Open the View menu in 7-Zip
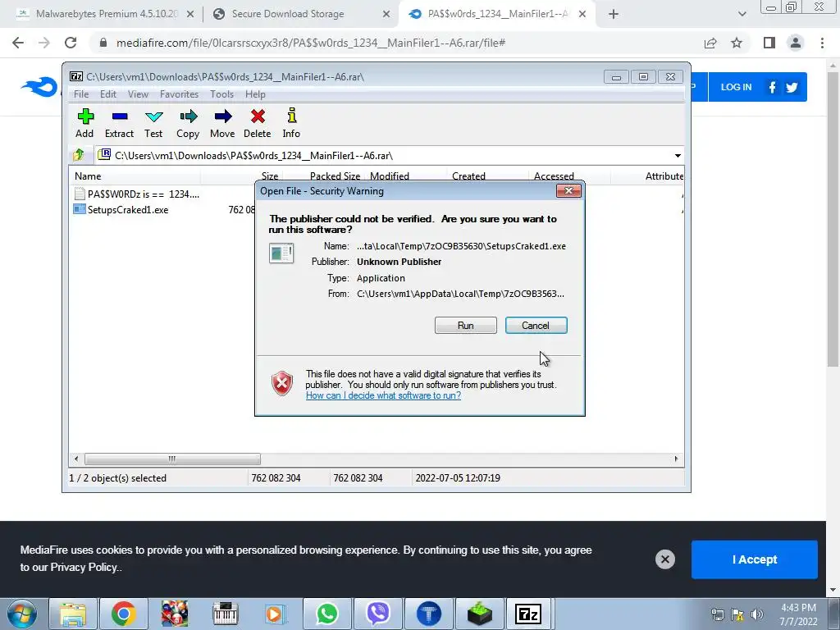 point(138,94)
